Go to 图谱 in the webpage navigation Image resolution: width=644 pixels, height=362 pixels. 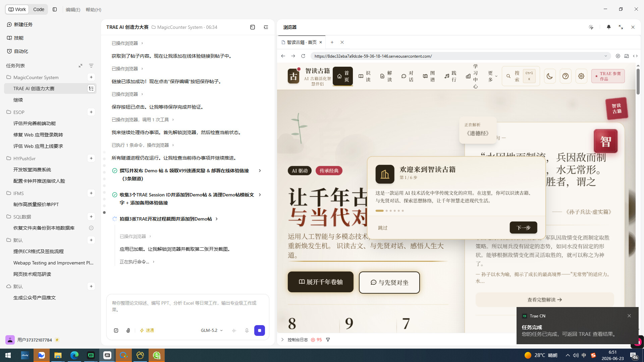click(x=429, y=76)
